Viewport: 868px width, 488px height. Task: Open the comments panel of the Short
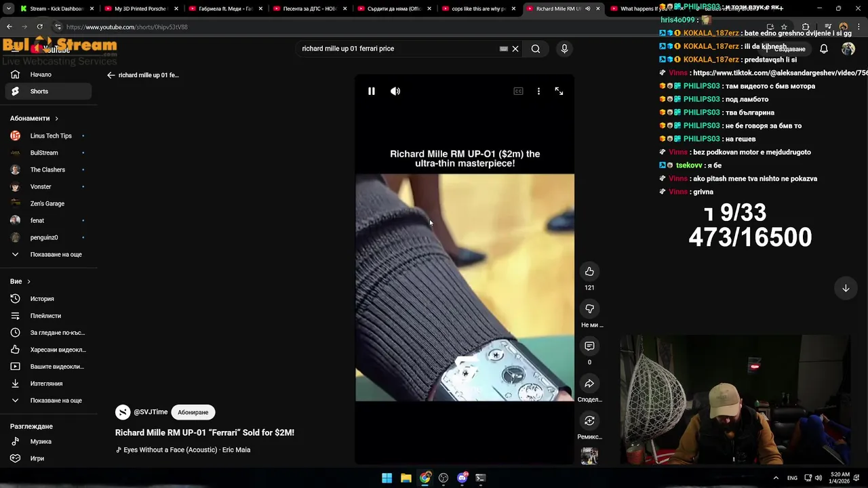click(589, 346)
